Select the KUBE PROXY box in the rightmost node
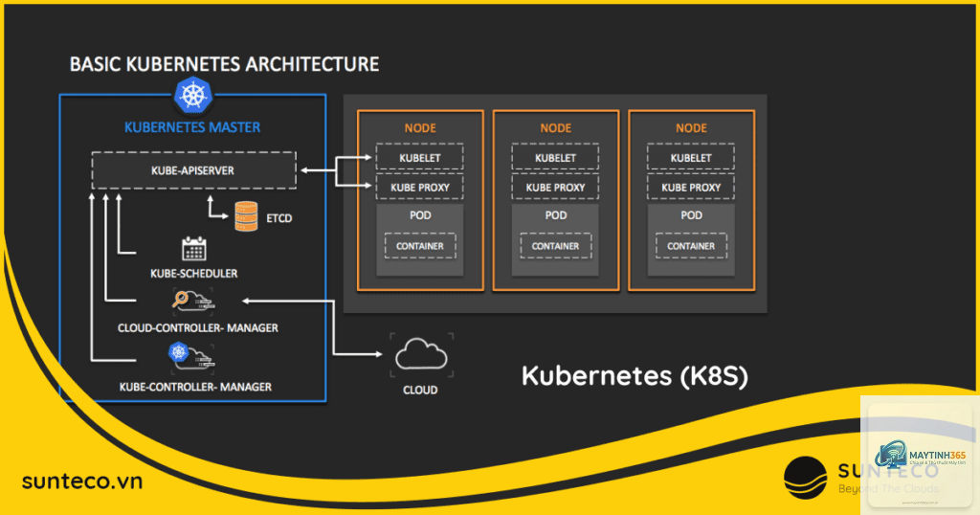Screen dimensions: 980x515 click(x=691, y=187)
